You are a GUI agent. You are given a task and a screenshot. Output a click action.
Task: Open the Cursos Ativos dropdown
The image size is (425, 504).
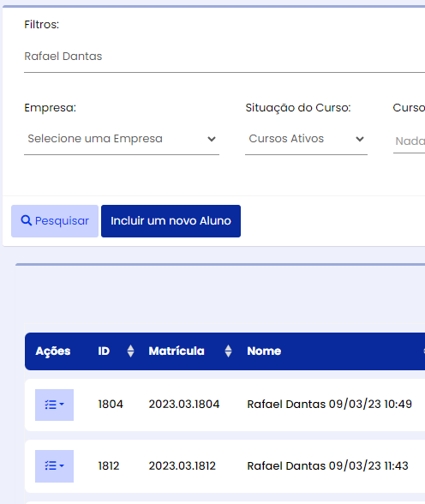pos(306,139)
